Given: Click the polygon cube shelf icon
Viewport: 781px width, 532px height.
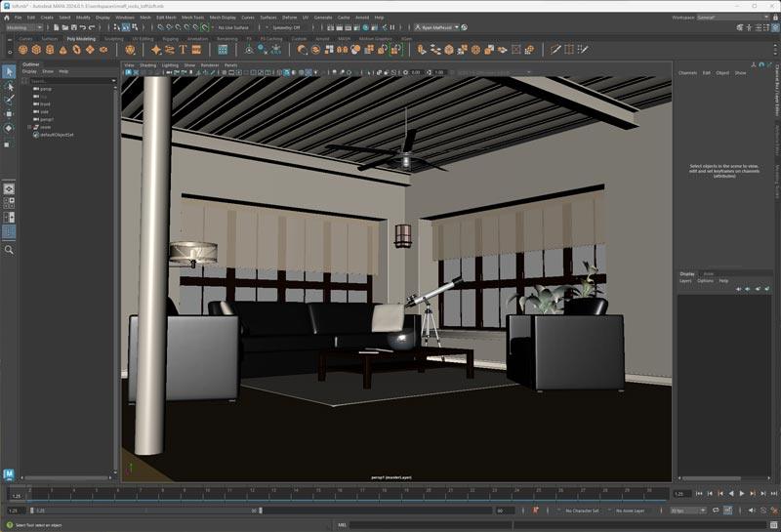Looking at the screenshot, I should click(x=36, y=49).
